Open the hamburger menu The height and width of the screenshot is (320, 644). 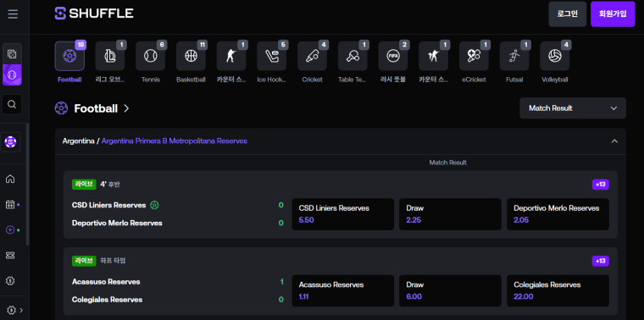pyautogui.click(x=13, y=14)
